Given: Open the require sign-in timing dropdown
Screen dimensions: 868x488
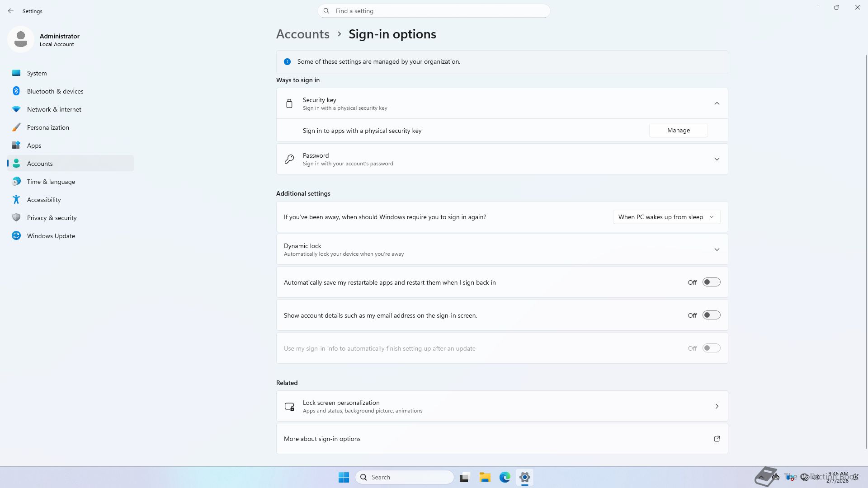Looking at the screenshot, I should click(x=666, y=217).
